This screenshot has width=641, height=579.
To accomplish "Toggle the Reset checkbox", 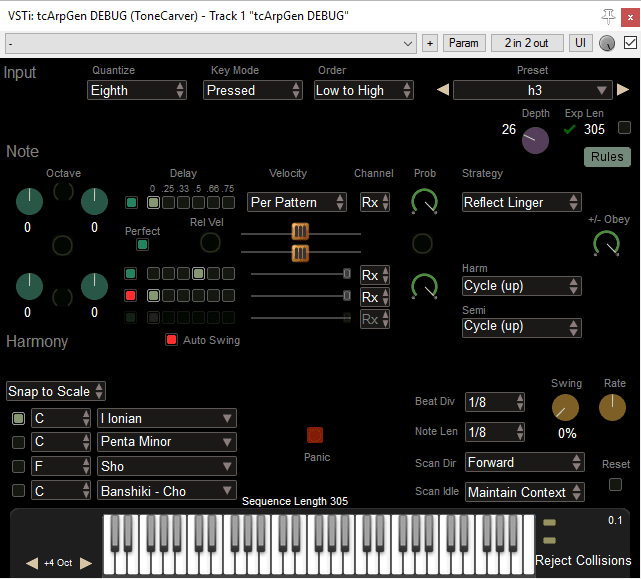I will 615,485.
